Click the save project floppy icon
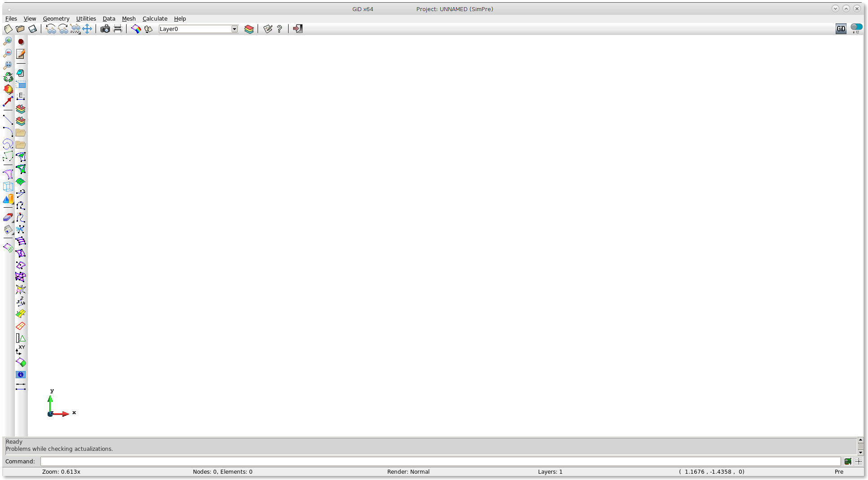The height and width of the screenshot is (480, 868). [x=32, y=29]
